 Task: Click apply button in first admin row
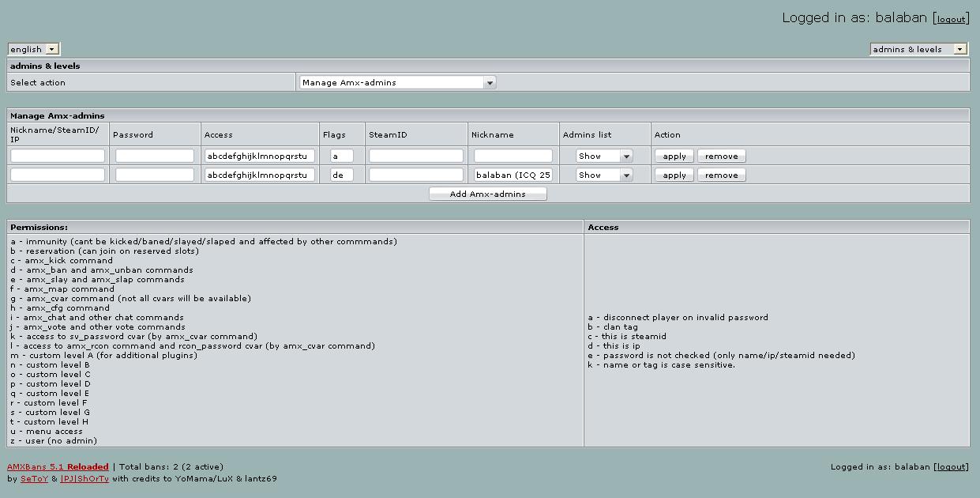[674, 156]
